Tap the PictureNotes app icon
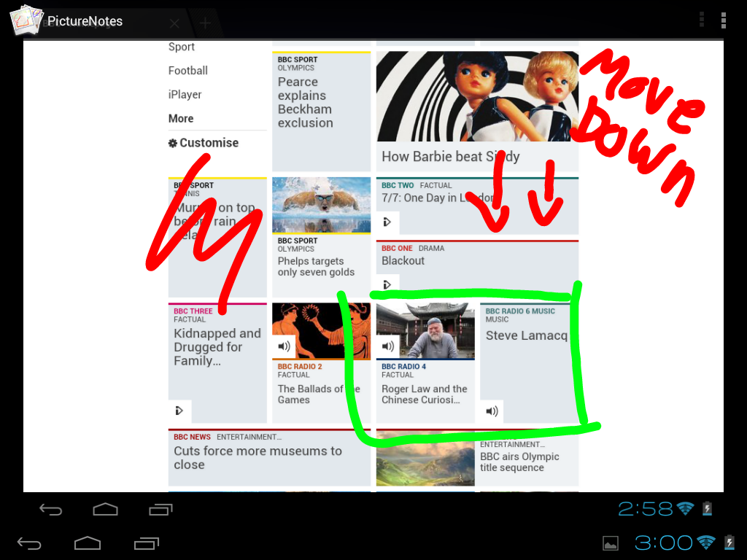The height and width of the screenshot is (560, 747). click(x=27, y=20)
